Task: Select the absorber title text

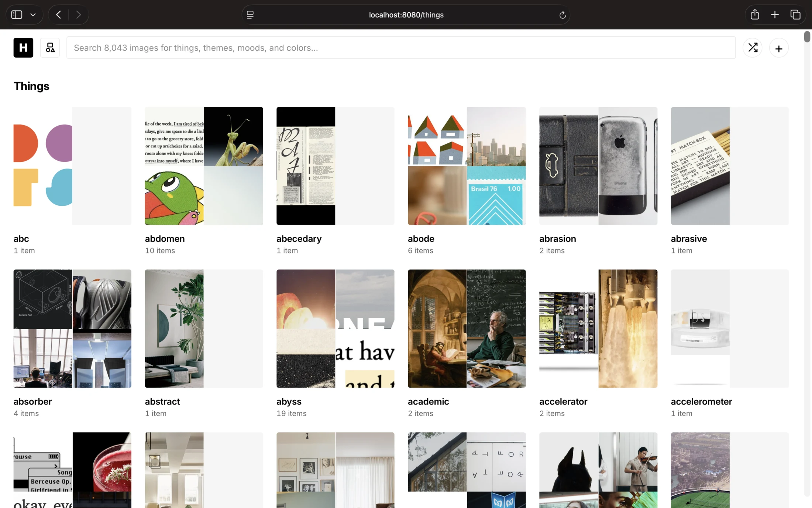Action: 32,401
